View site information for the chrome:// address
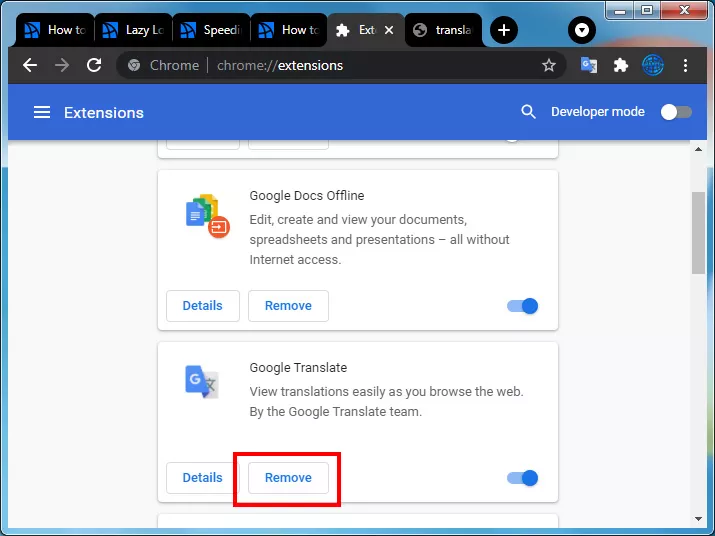The image size is (715, 536). click(134, 65)
